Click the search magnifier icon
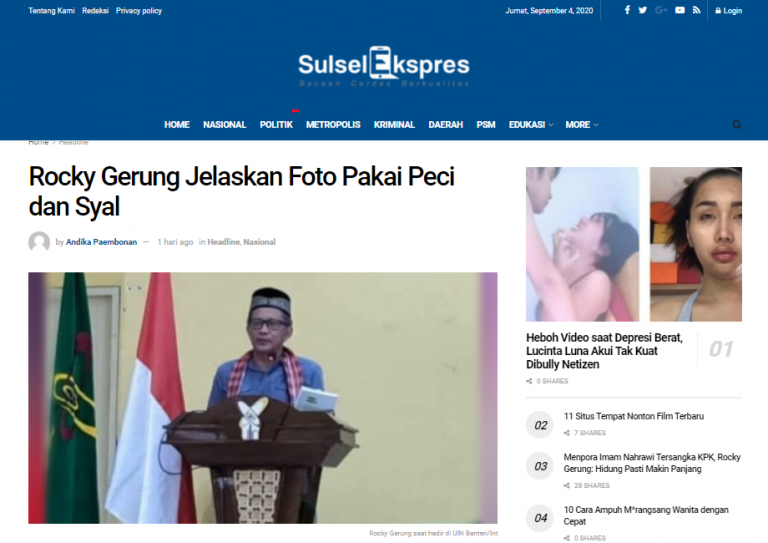Viewport: 768px width, 543px height. point(737,124)
